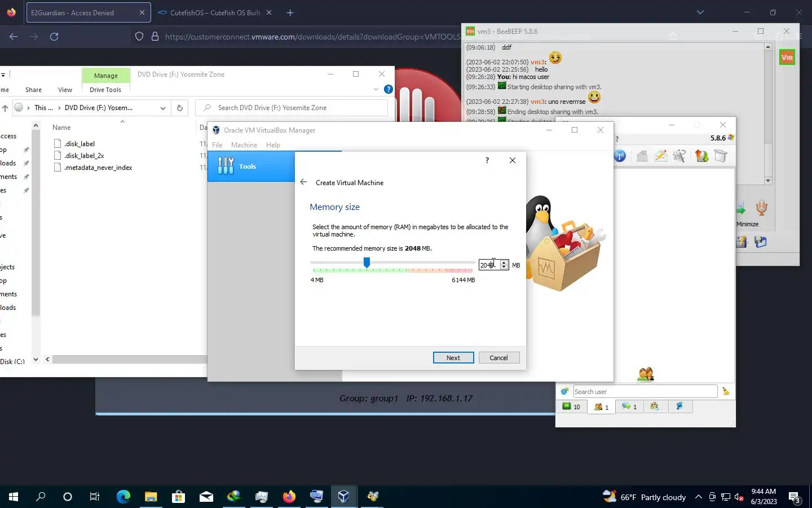The height and width of the screenshot is (508, 812).
Task: Open Explorer help blue question icon
Action: pyautogui.click(x=389, y=89)
